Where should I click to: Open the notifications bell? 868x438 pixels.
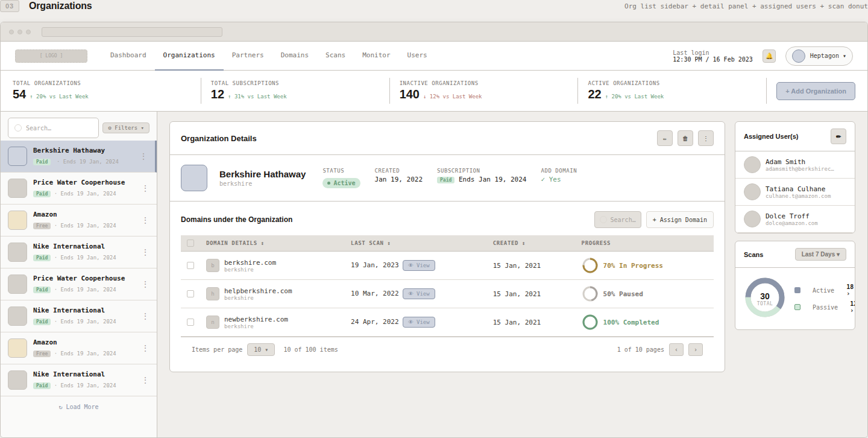[769, 56]
